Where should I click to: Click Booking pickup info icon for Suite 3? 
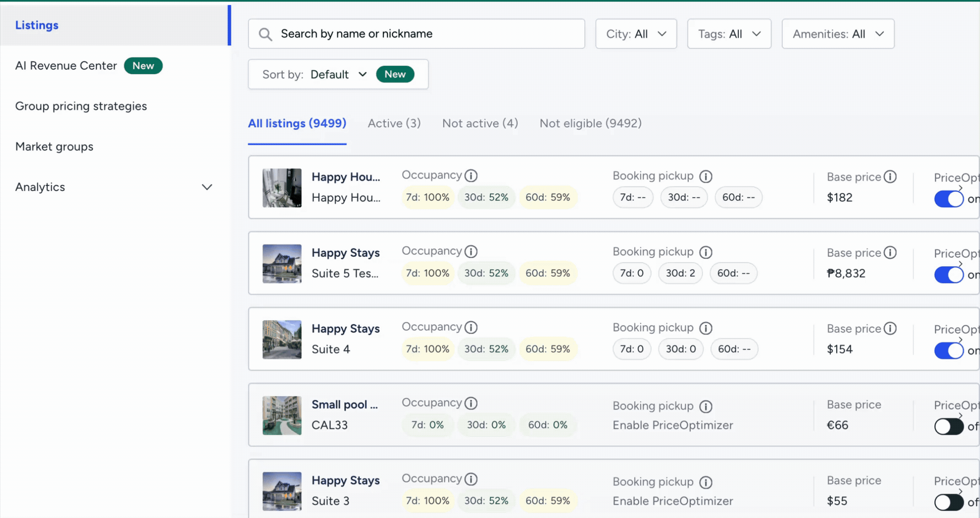pos(705,482)
